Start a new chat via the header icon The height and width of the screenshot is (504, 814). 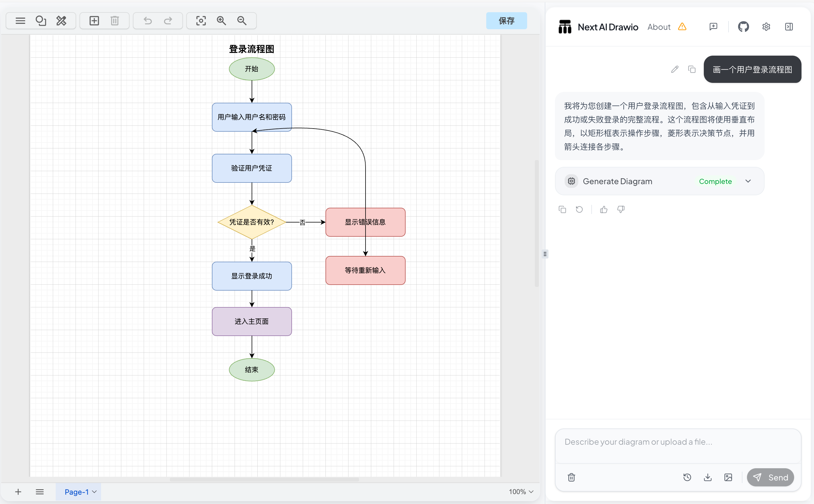713,27
